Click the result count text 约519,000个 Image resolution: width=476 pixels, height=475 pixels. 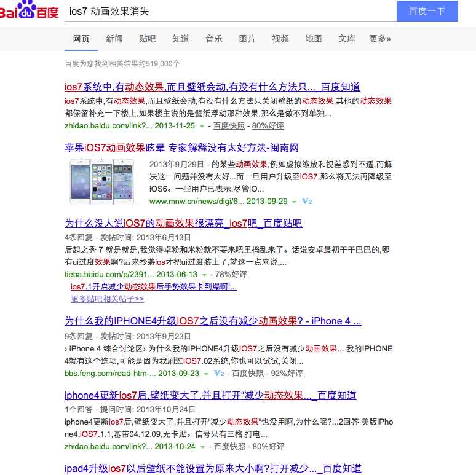(159, 64)
